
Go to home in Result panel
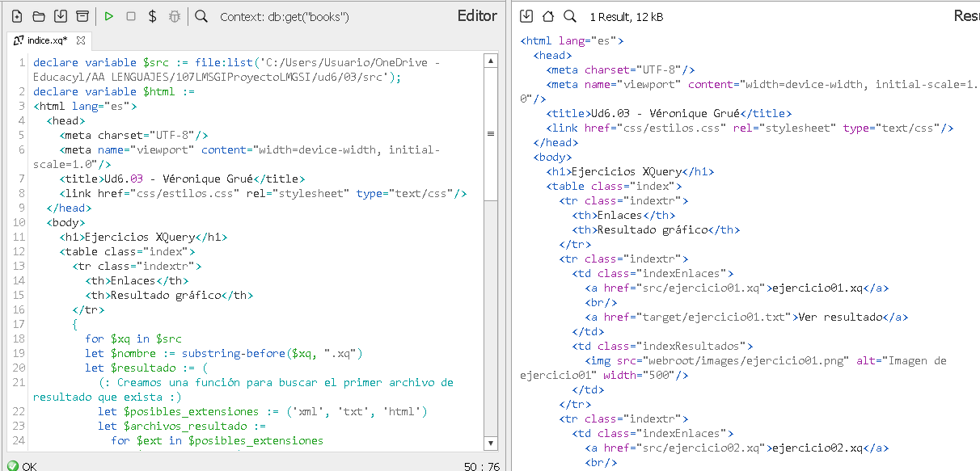pos(548,16)
